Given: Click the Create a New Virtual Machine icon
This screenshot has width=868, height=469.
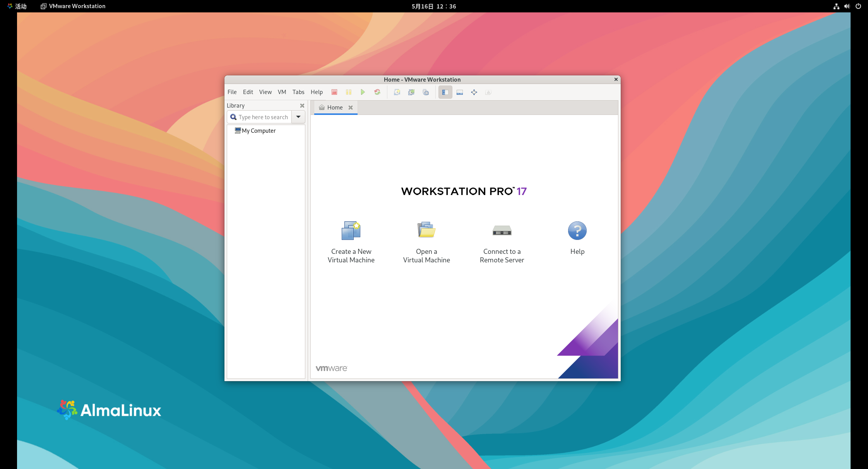Looking at the screenshot, I should point(351,230).
